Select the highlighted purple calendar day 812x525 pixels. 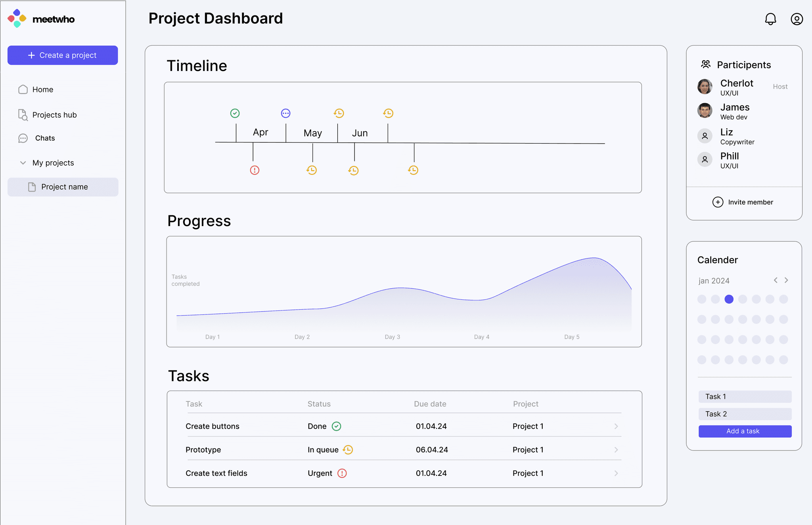pyautogui.click(x=729, y=299)
